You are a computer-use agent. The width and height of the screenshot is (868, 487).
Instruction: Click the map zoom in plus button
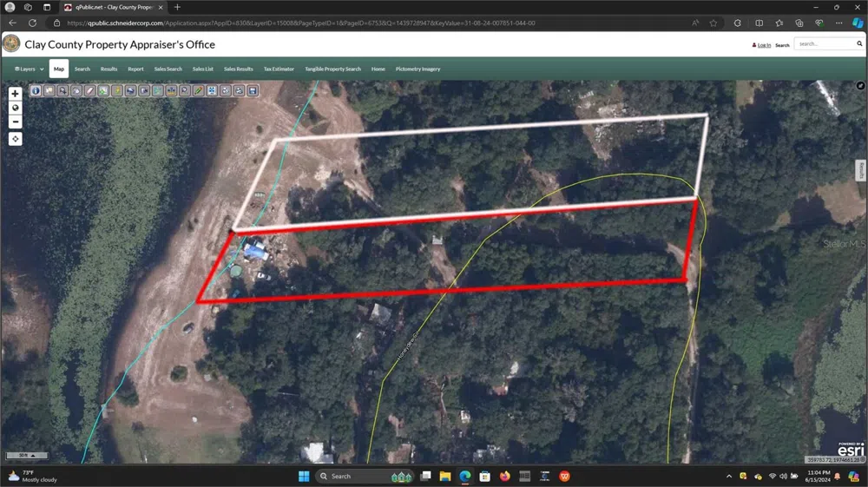[x=15, y=94]
